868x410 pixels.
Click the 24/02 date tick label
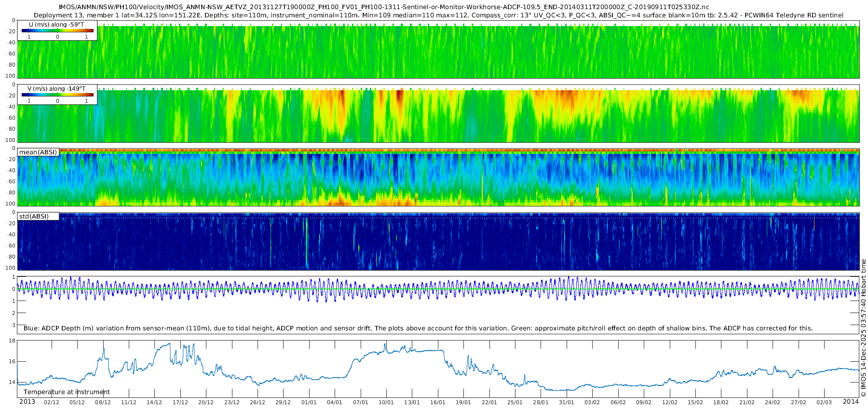(772, 402)
